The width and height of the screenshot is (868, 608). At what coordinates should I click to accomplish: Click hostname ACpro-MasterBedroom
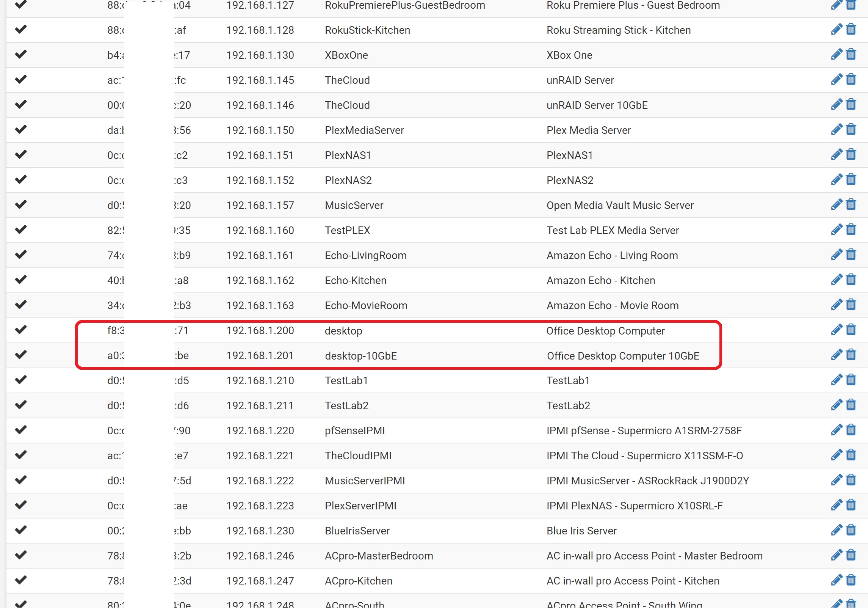coord(379,556)
